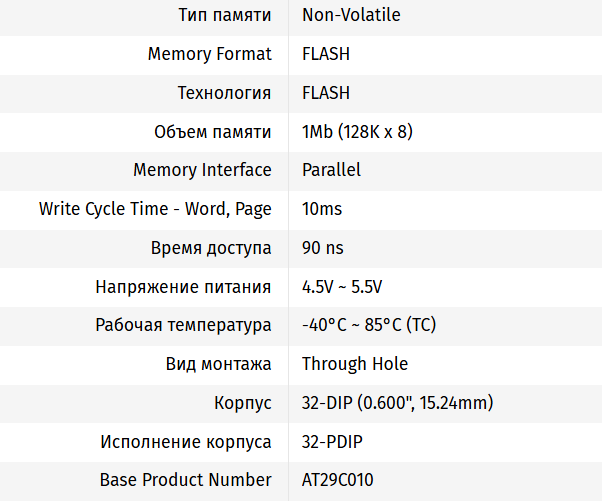
Task: Click the 'Memory Interface' label
Action: (202, 170)
